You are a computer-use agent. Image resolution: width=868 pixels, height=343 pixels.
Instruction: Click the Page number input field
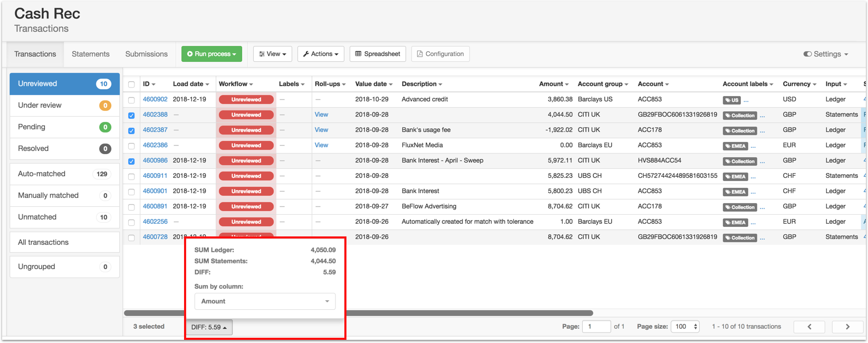point(596,327)
